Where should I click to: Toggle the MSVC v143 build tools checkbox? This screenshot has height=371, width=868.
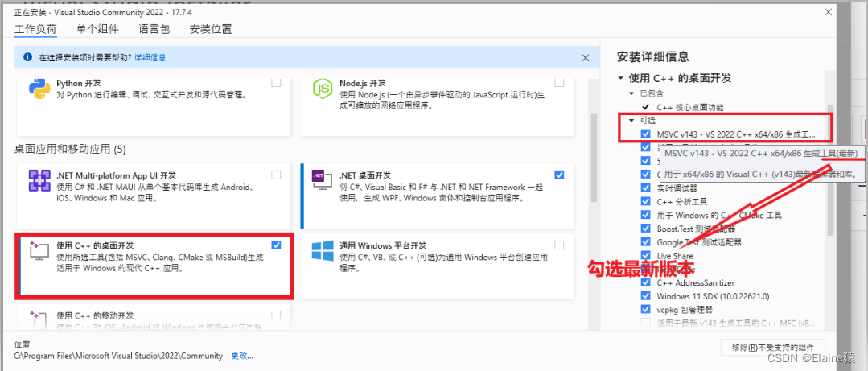click(x=645, y=134)
